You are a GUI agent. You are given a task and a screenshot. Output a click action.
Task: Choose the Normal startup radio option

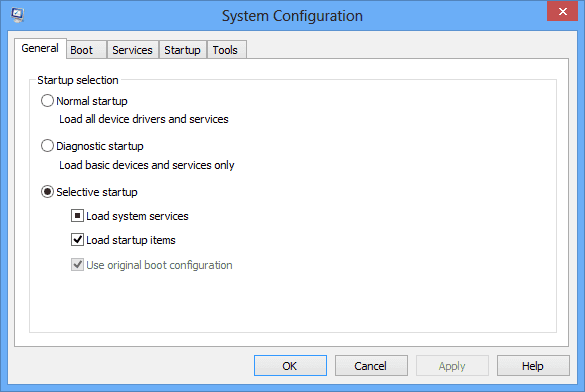47,101
